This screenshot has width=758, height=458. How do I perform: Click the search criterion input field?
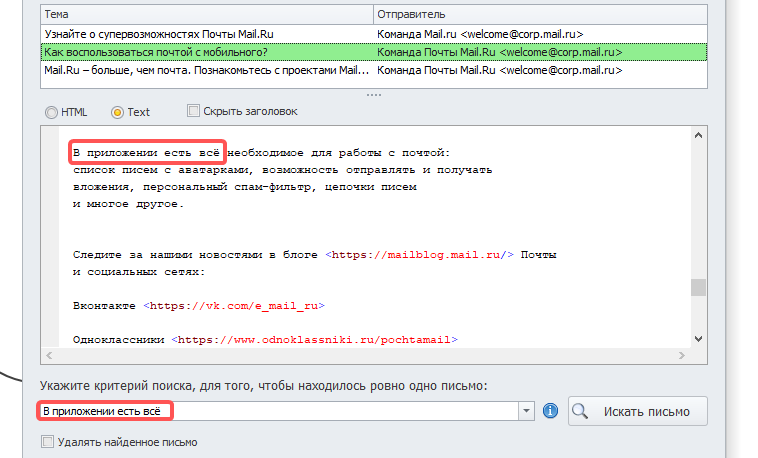(x=278, y=411)
